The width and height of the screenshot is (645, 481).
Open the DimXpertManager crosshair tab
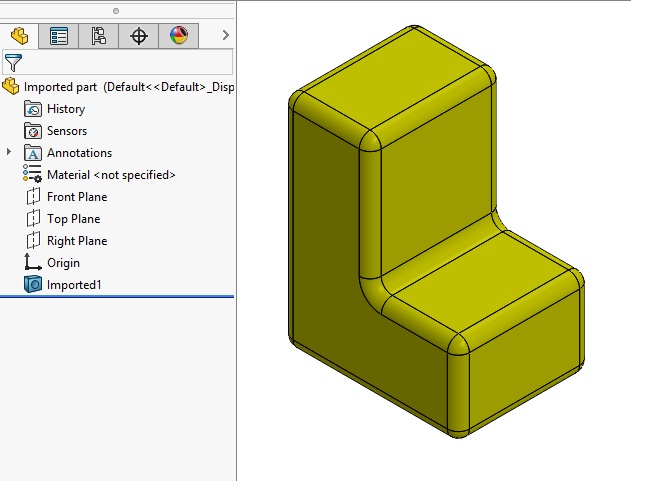(x=139, y=36)
